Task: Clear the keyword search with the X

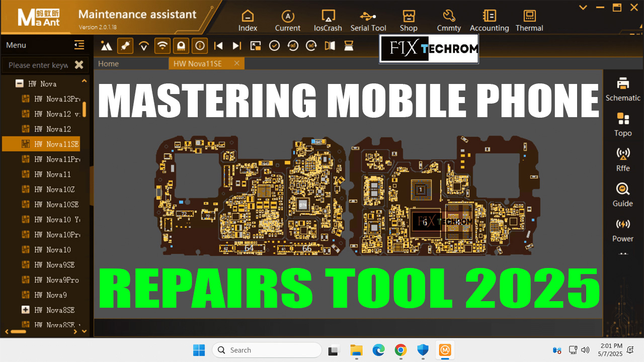Action: coord(79,64)
